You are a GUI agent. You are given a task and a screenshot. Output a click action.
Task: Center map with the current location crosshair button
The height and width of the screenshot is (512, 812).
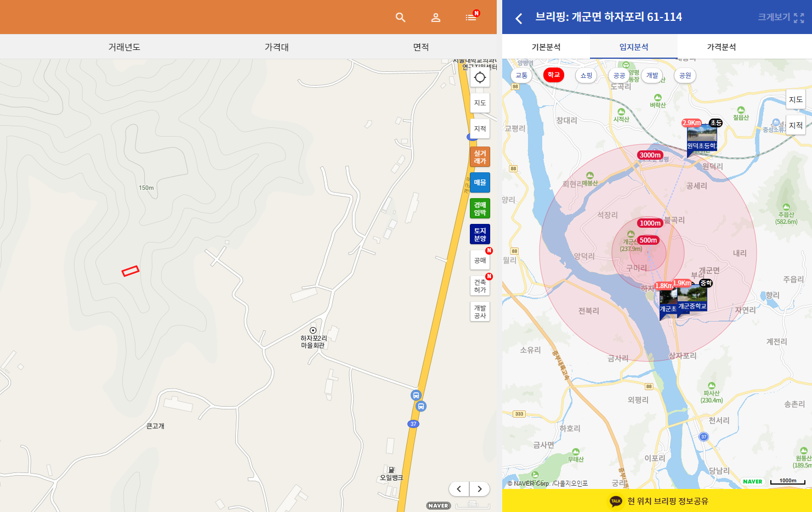tap(480, 77)
